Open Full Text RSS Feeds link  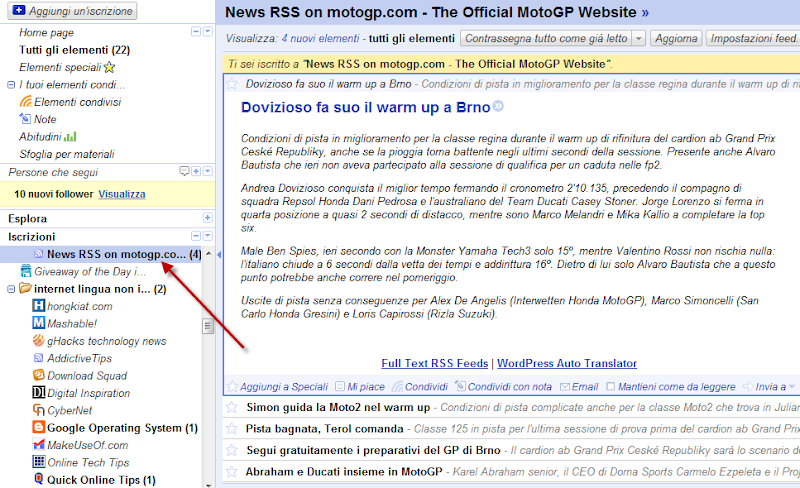point(435,363)
